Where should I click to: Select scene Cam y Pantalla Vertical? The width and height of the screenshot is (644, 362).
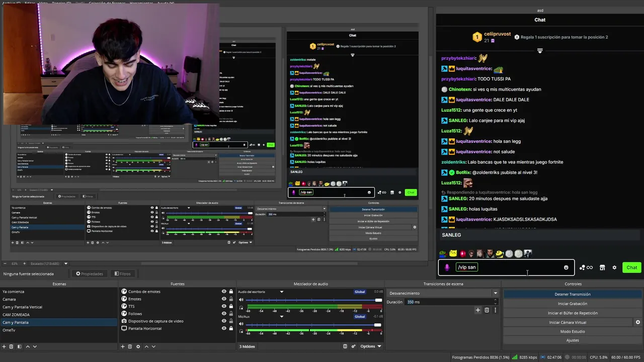(58, 307)
